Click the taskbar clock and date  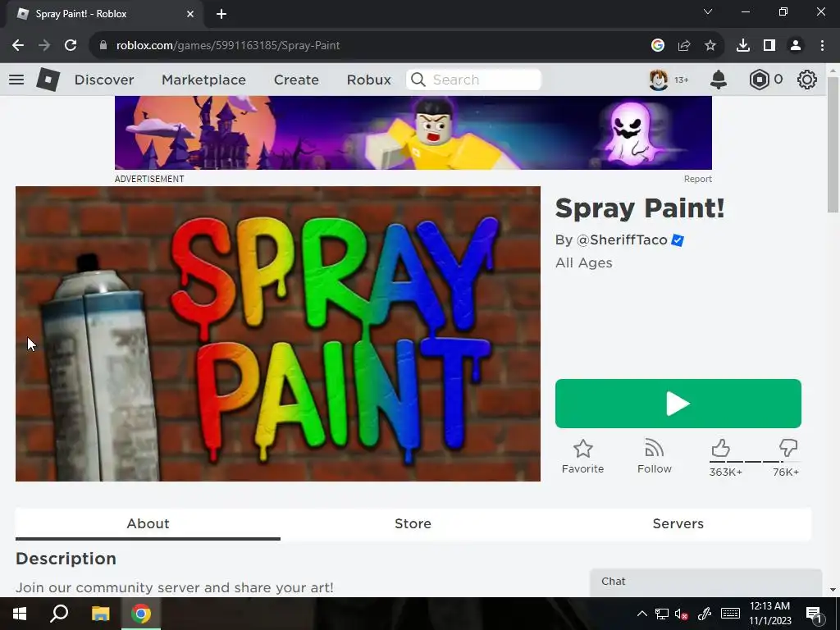pyautogui.click(x=769, y=614)
